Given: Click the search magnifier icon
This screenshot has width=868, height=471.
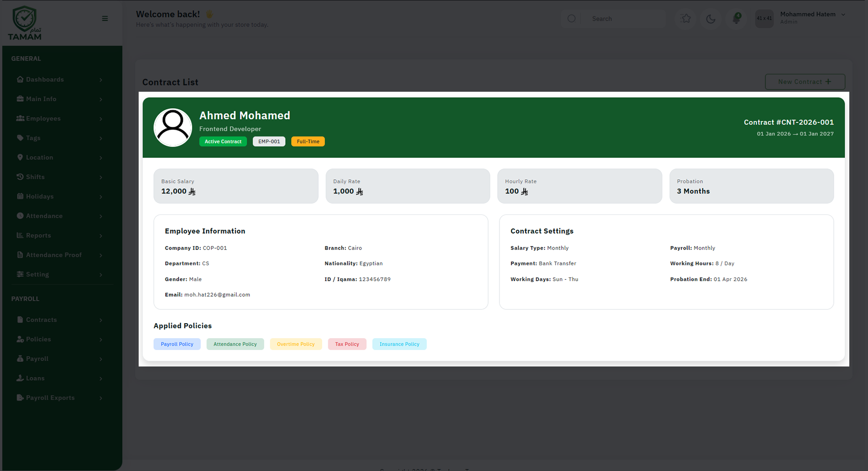Looking at the screenshot, I should tap(572, 19).
